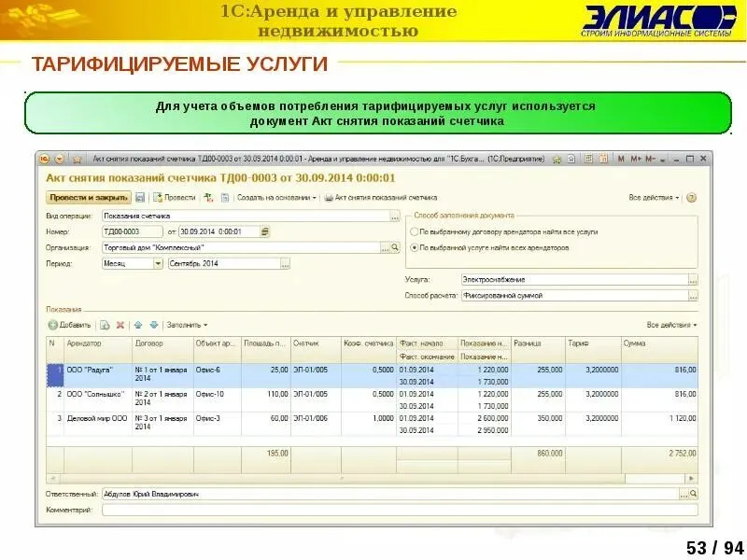Click into the Номер field ТД00-0003
The width and height of the screenshot is (747, 560).
133,231
